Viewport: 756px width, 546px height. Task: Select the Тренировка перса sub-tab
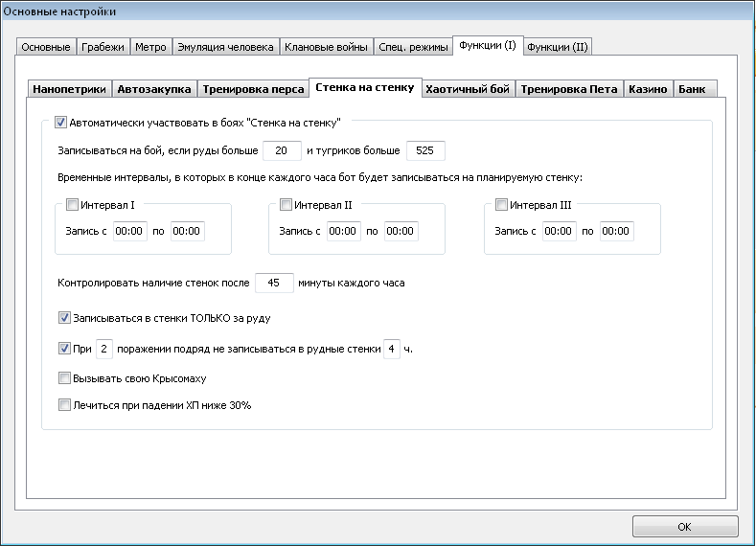pos(253,89)
